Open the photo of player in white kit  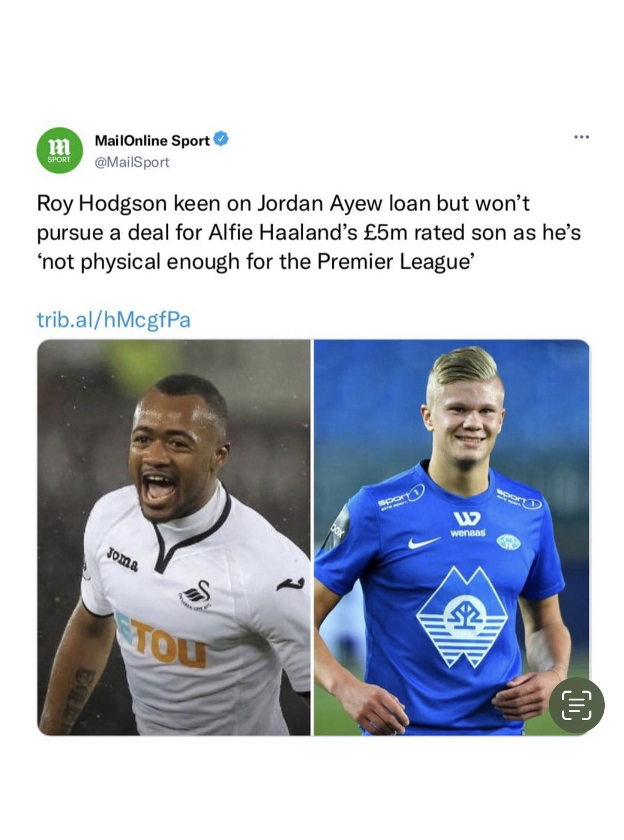click(x=174, y=537)
